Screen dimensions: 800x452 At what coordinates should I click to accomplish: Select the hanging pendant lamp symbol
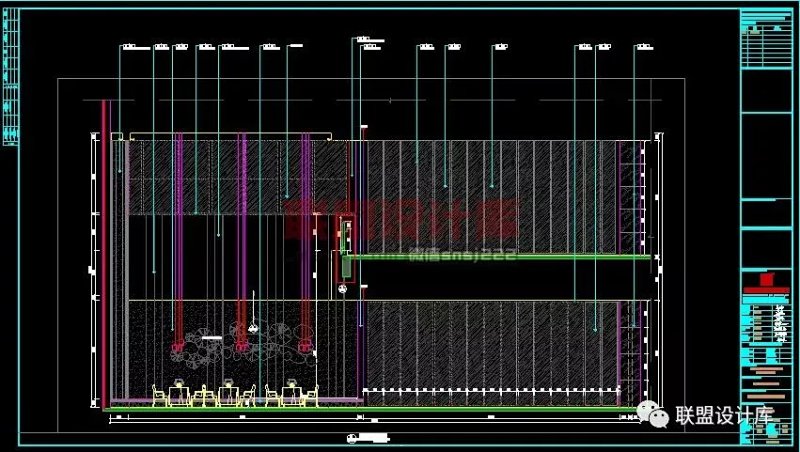click(255, 327)
